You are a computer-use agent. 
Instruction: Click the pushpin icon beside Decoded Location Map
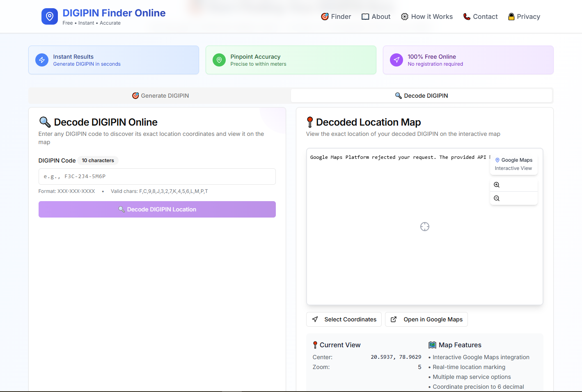point(310,122)
